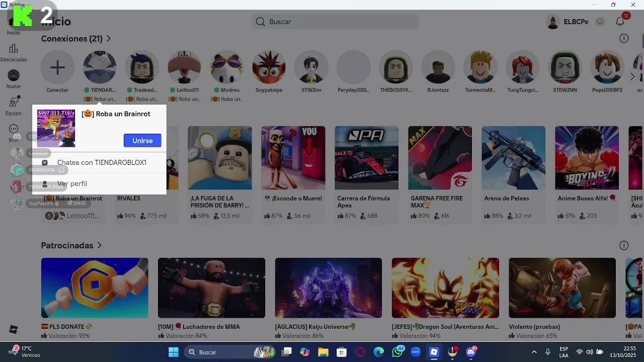Click the Windows Start button
Screen dimensions: 644x362
coord(173,352)
